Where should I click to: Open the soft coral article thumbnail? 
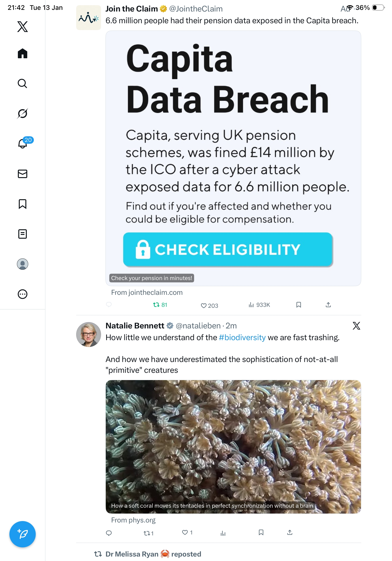click(233, 446)
